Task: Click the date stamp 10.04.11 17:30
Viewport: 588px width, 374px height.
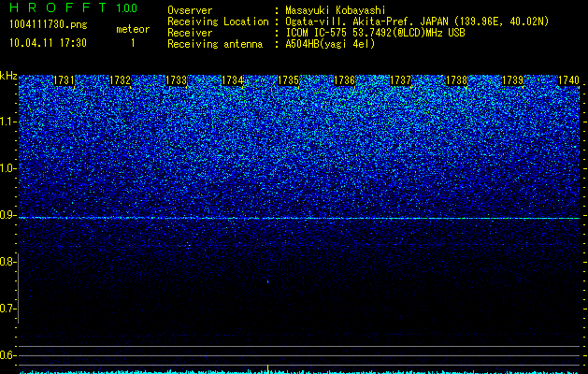Action: pos(48,43)
